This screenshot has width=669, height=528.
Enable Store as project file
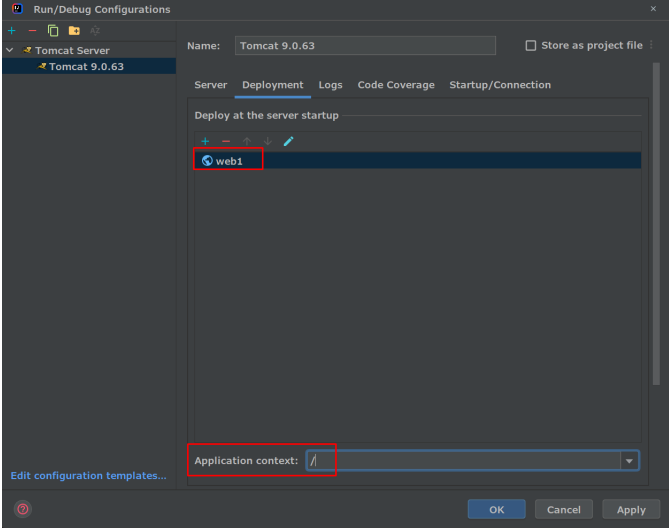(x=531, y=46)
